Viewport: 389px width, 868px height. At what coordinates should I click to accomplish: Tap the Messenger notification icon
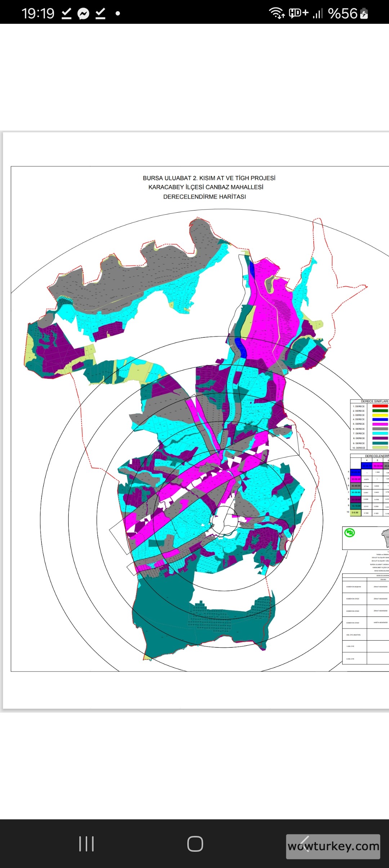coord(83,14)
